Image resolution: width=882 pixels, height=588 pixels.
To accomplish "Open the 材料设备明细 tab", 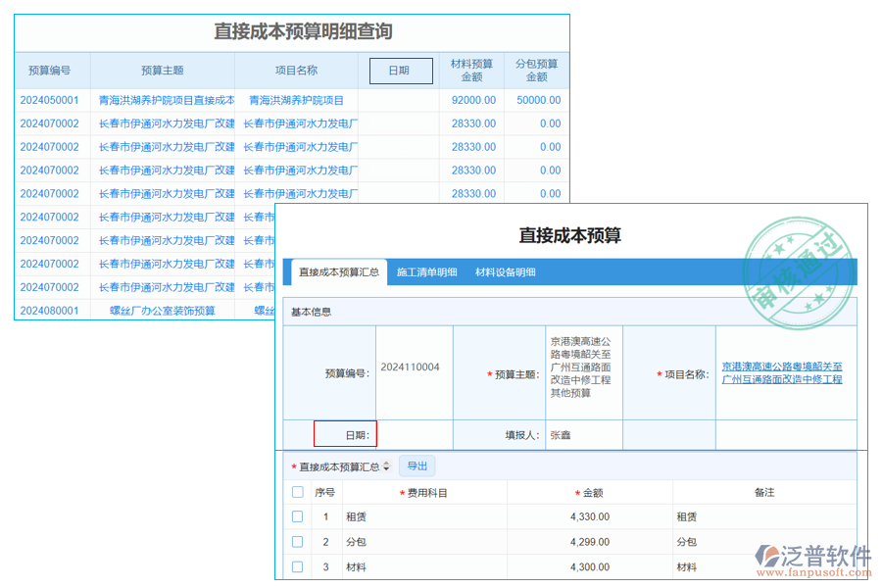I will (x=505, y=272).
